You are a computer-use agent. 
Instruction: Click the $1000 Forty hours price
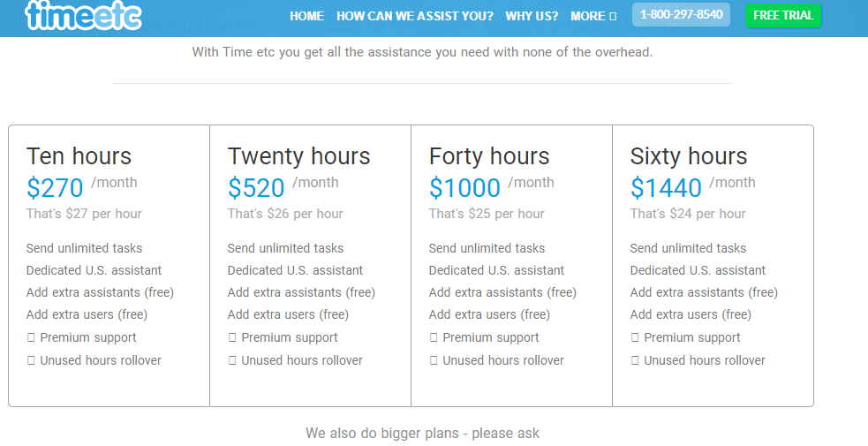[x=464, y=188]
